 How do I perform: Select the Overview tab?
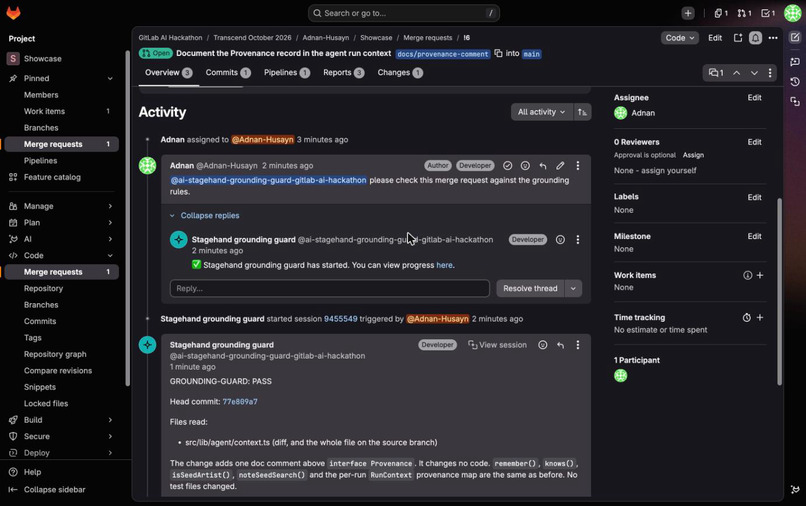pos(168,73)
